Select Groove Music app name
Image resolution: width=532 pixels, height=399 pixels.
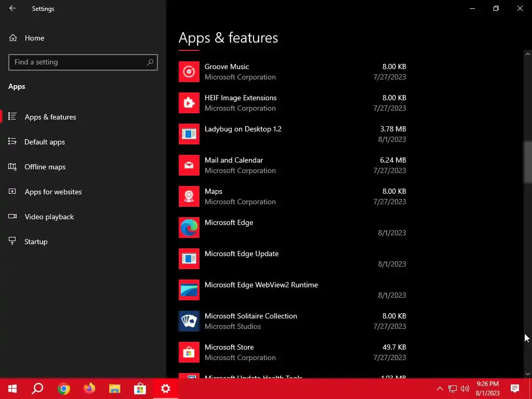[x=227, y=66]
